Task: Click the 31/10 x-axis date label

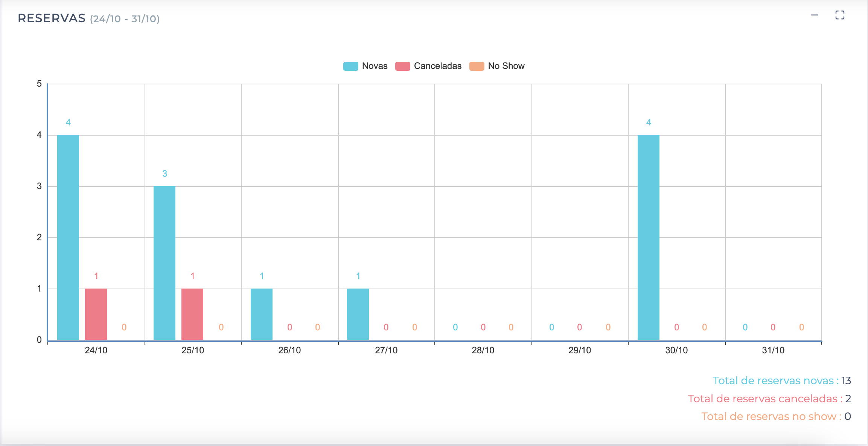Action: (x=773, y=350)
